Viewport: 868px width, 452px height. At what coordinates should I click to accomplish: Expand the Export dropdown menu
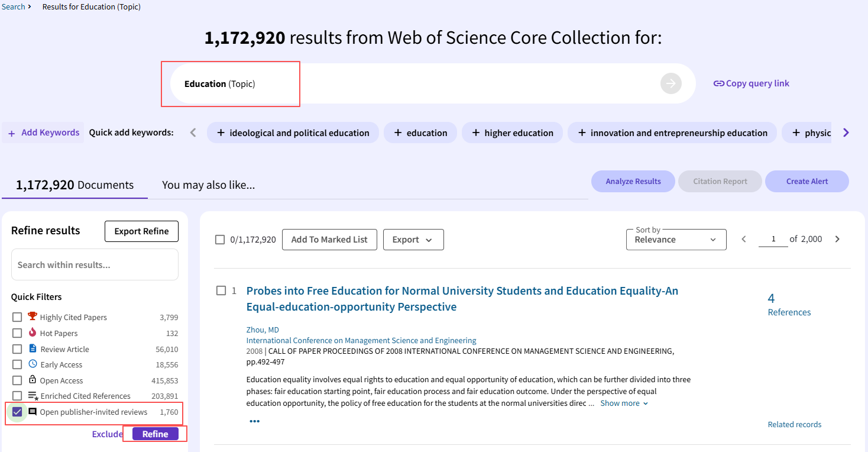[x=413, y=240]
